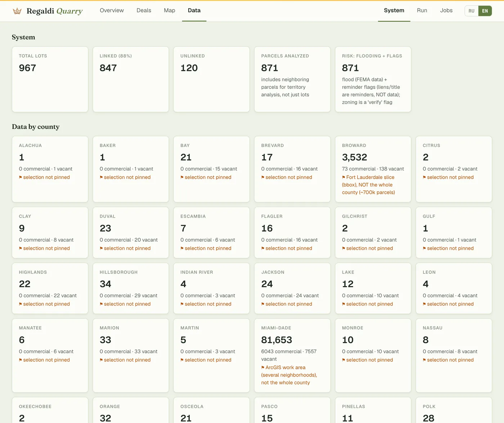Click the Nassau county heading
Image resolution: width=504 pixels, height=423 pixels.
click(x=432, y=328)
